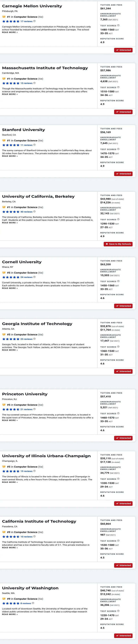
Task: Click reviews info icon for University of Washington
Action: [x=33, y=603]
